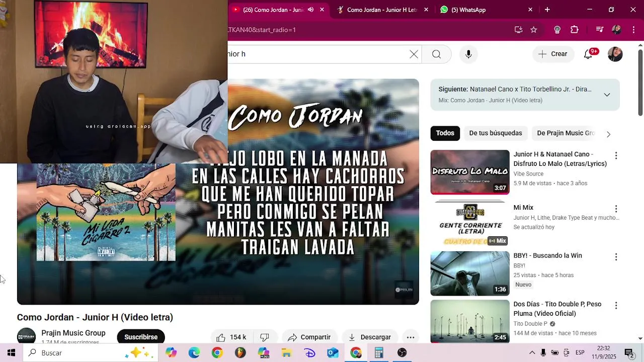Screen dimensions: 644x362
Task: Open Prajin Music Group channel avatar
Action: tap(26, 336)
